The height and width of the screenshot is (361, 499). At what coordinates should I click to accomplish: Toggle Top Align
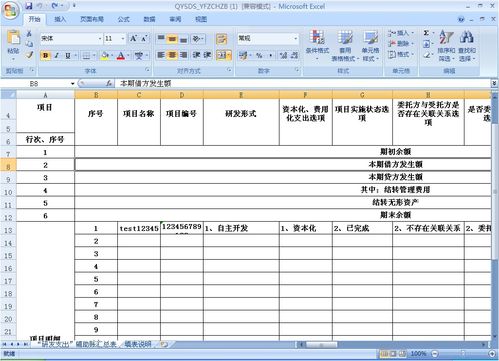(x=161, y=39)
